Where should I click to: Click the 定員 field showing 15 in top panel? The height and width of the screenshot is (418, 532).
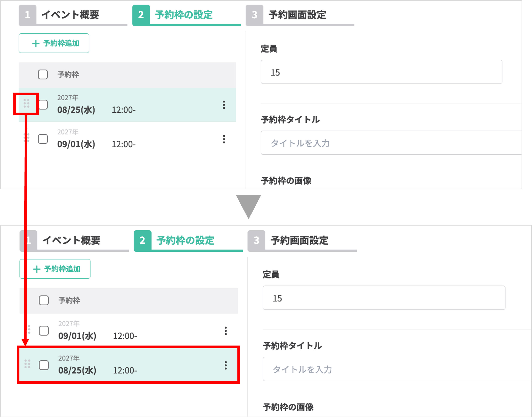(381, 72)
